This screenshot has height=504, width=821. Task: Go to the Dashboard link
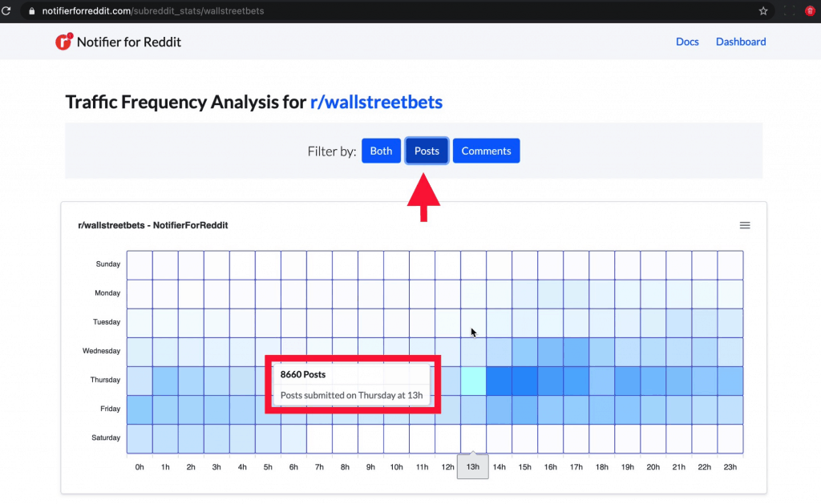740,42
